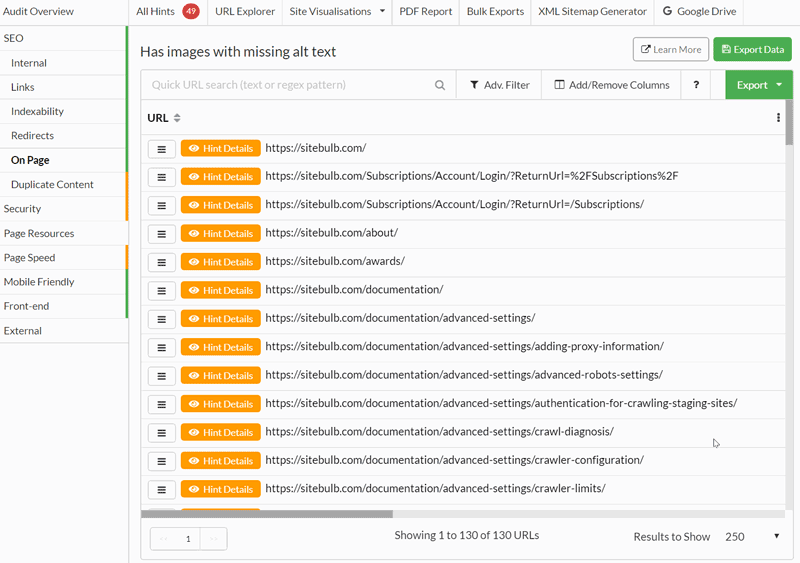This screenshot has height=563, width=800.
Task: Click the horizontal scrollbar thumb
Action: (267, 514)
